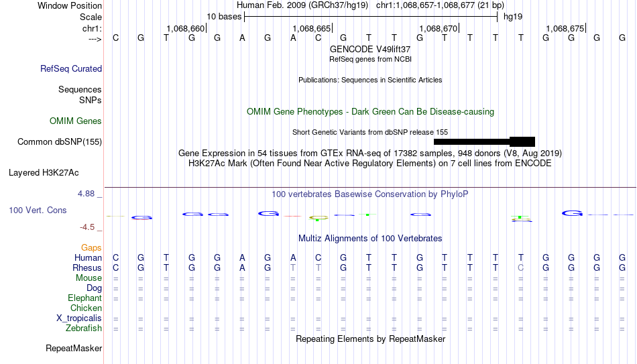Image resolution: width=637 pixels, height=364 pixels.
Task: Click the GTEx Gene Expression track title
Action: (x=370, y=153)
